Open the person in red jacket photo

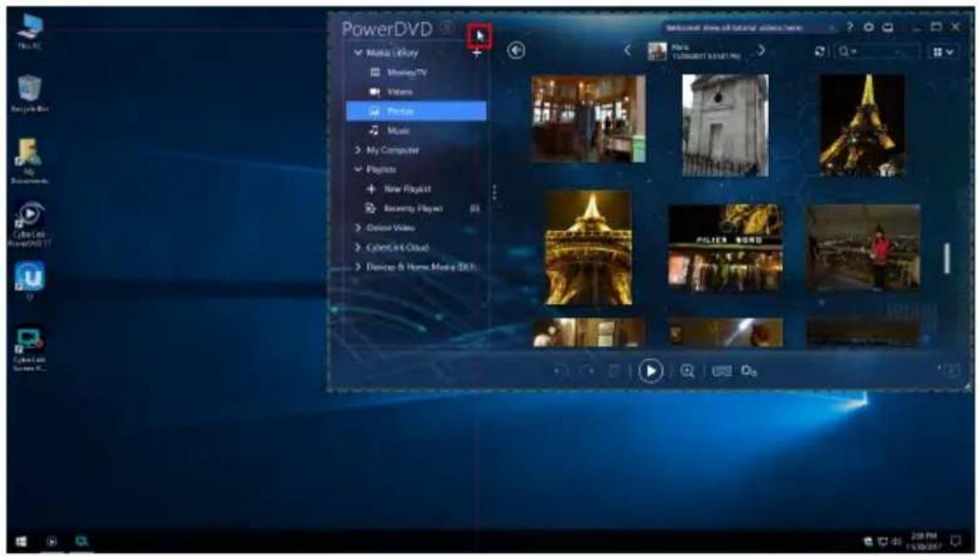863,247
